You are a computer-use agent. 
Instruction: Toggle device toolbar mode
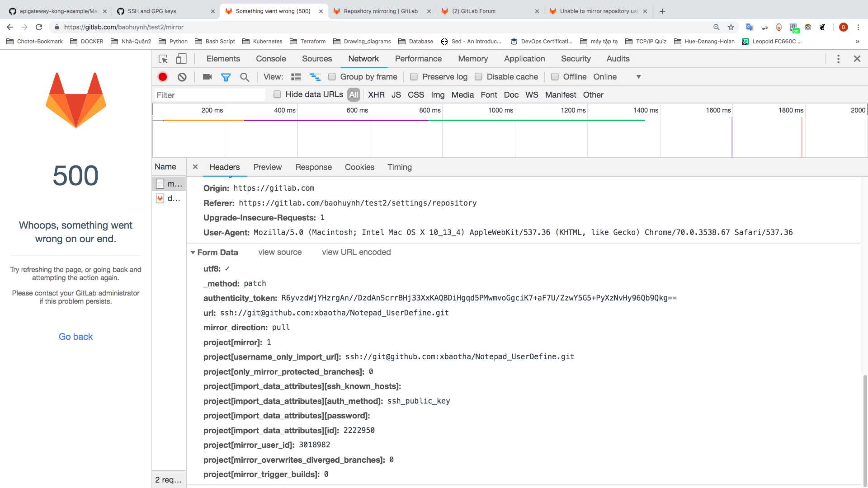(x=181, y=59)
